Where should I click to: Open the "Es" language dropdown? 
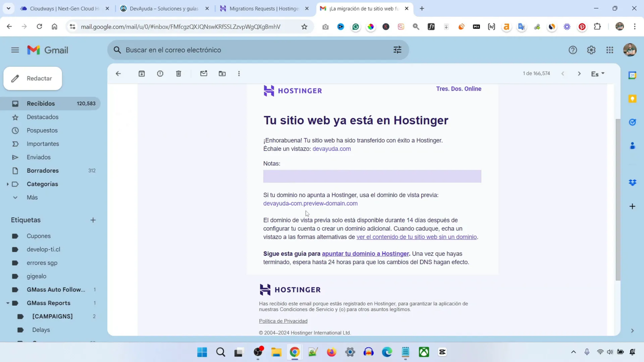click(597, 73)
